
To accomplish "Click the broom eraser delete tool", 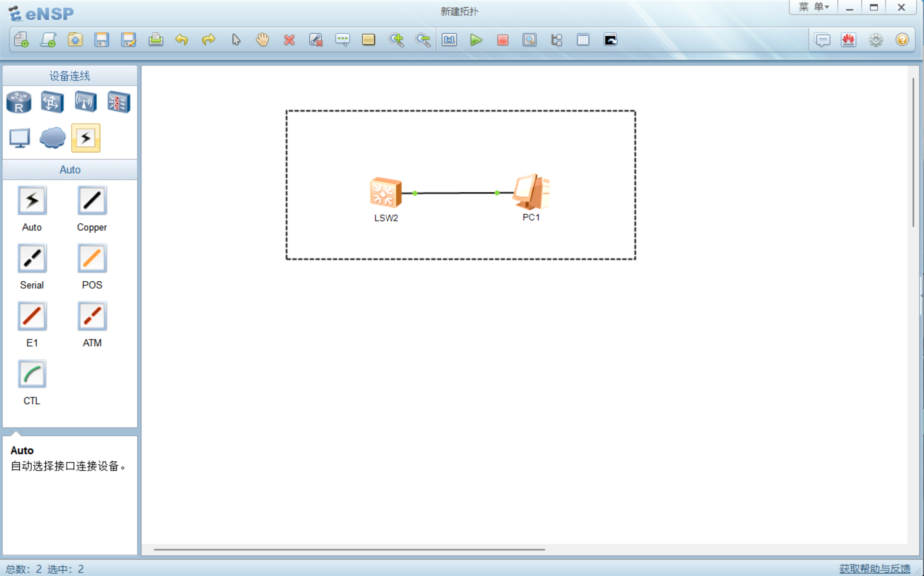I will (x=316, y=40).
